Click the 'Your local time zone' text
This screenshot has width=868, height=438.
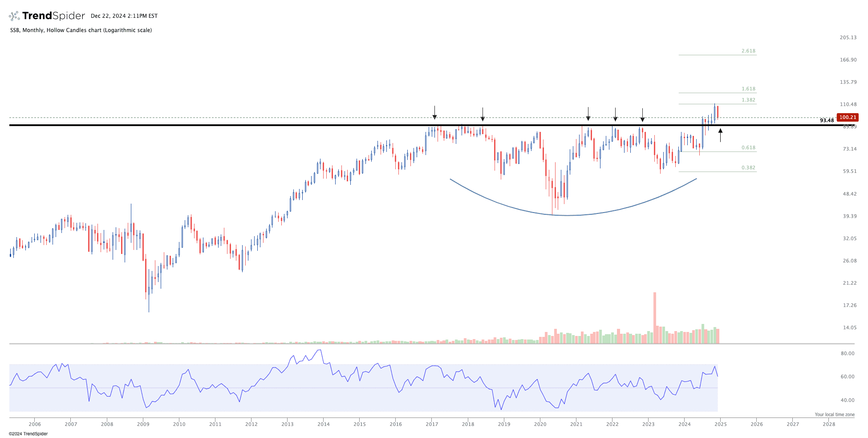[x=834, y=414]
